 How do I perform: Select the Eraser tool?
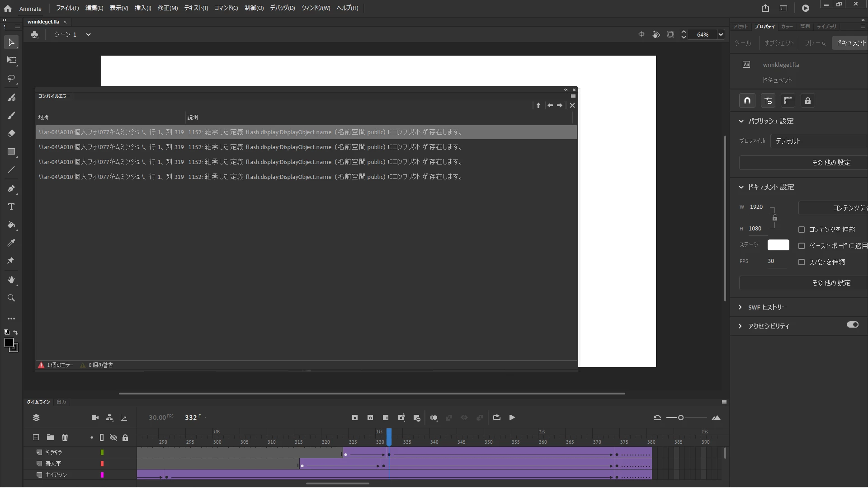pos(11,133)
